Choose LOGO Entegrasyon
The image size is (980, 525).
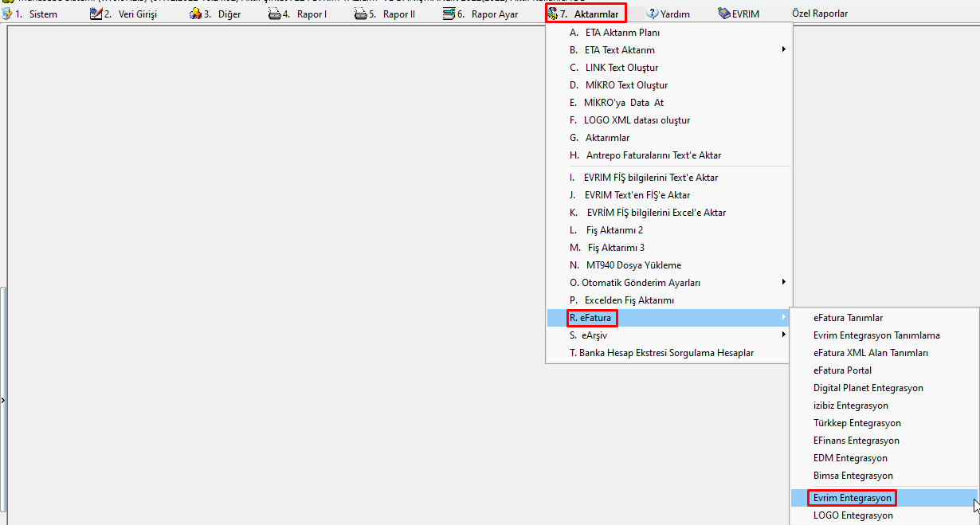point(884,515)
